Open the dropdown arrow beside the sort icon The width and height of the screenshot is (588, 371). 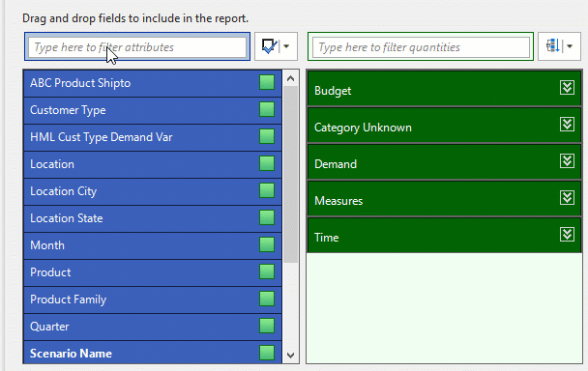pyautogui.click(x=570, y=46)
